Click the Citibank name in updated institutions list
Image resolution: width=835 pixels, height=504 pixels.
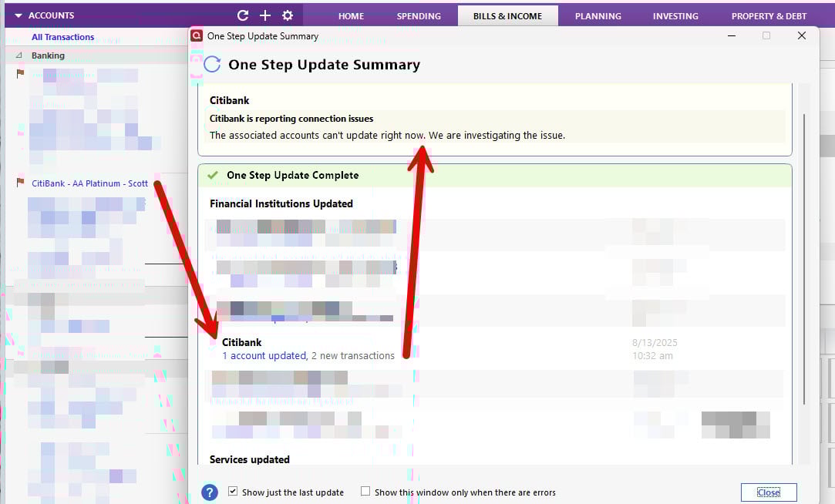click(242, 342)
